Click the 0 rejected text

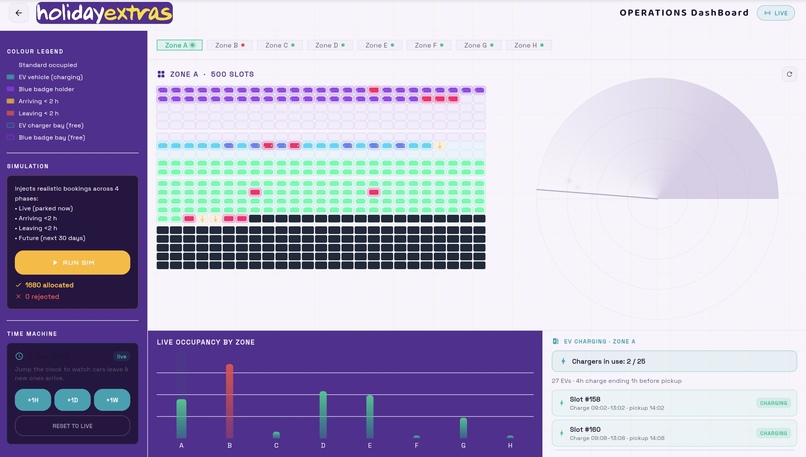pyautogui.click(x=42, y=297)
